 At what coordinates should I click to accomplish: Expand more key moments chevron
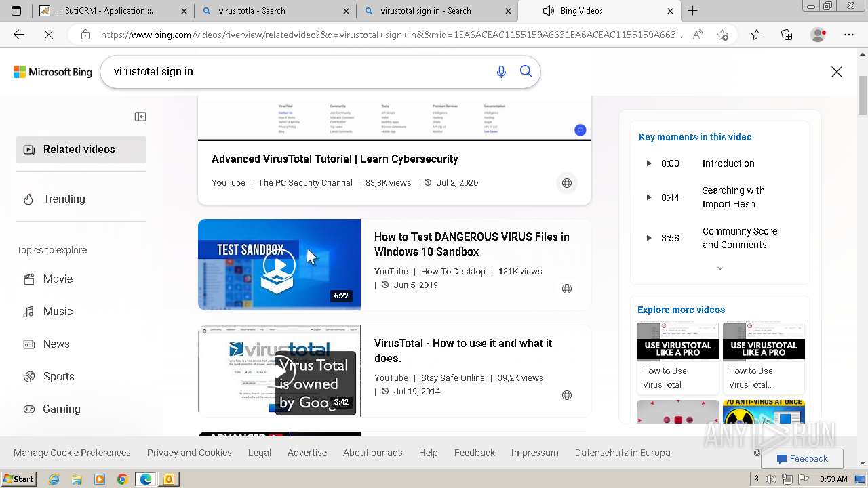coord(720,268)
